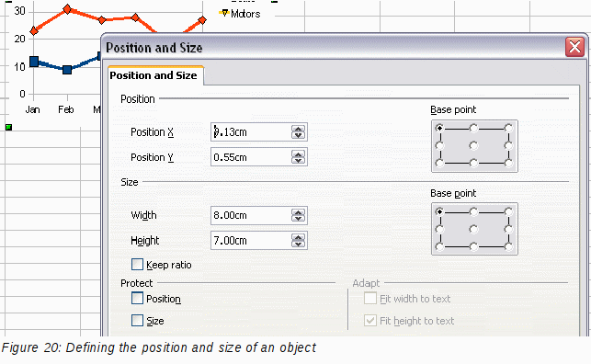The image size is (591, 364).
Task: Click the green chart selection handle
Action: click(8, 128)
